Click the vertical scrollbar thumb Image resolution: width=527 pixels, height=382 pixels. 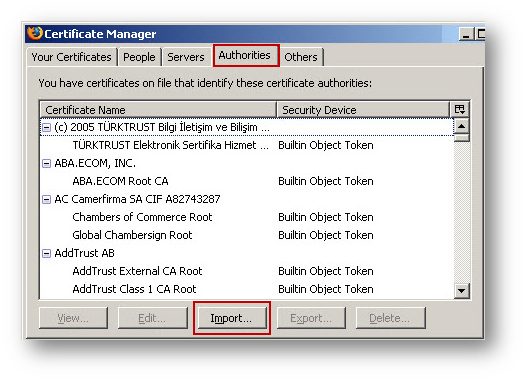(x=461, y=138)
